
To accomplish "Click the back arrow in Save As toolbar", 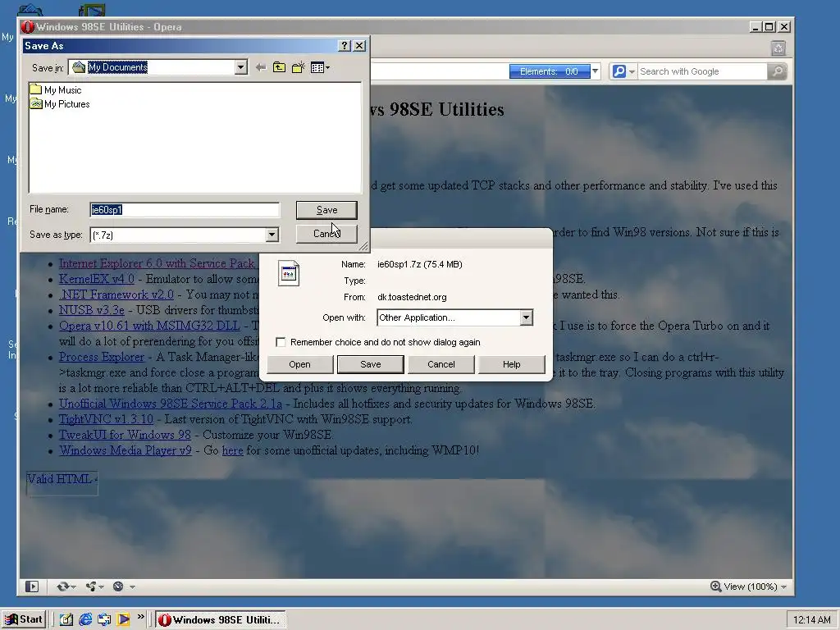I will (261, 67).
